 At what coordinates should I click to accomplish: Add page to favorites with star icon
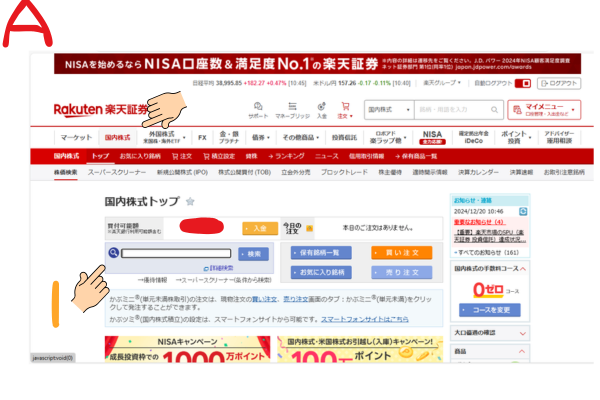click(190, 201)
